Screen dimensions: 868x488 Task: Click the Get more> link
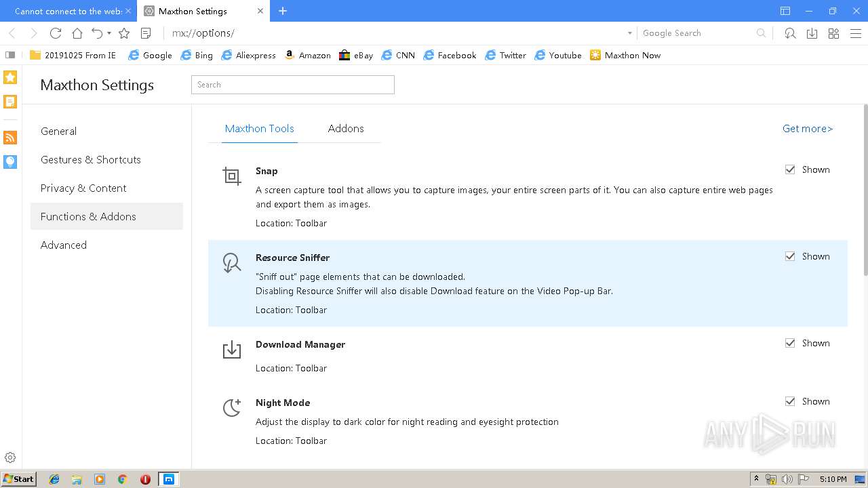click(x=808, y=129)
